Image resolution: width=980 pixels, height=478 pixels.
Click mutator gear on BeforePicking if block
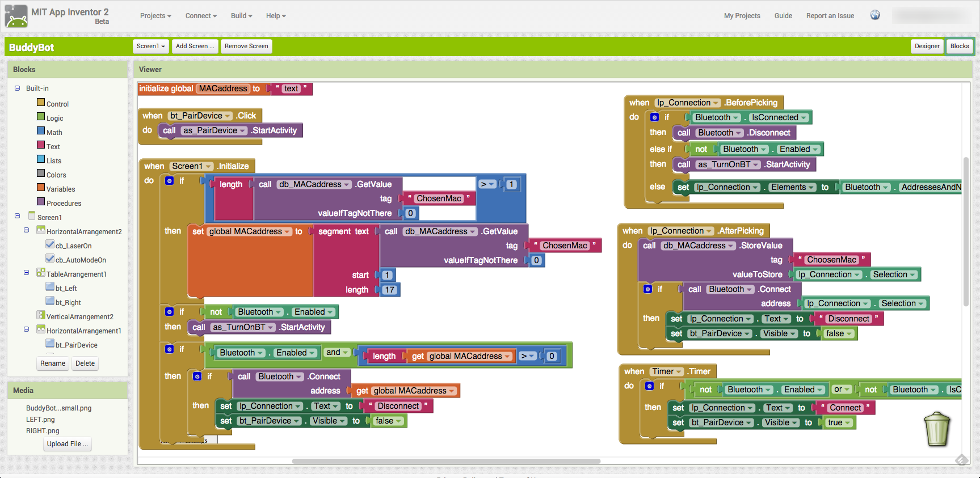[654, 117]
